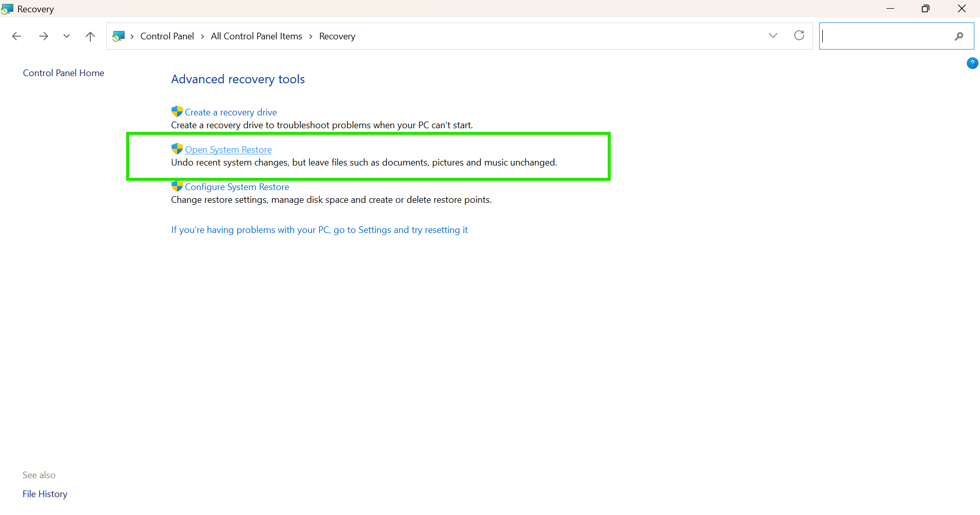Click shield icon beside Configure System Restore
Image resolution: width=980 pixels, height=515 pixels.
[177, 186]
